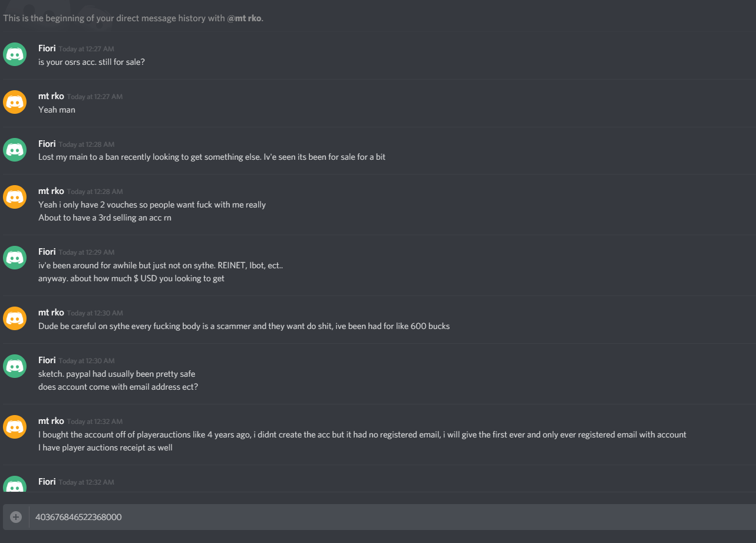
Task: Click the @mt rko mention in the header
Action: pyautogui.click(x=244, y=18)
